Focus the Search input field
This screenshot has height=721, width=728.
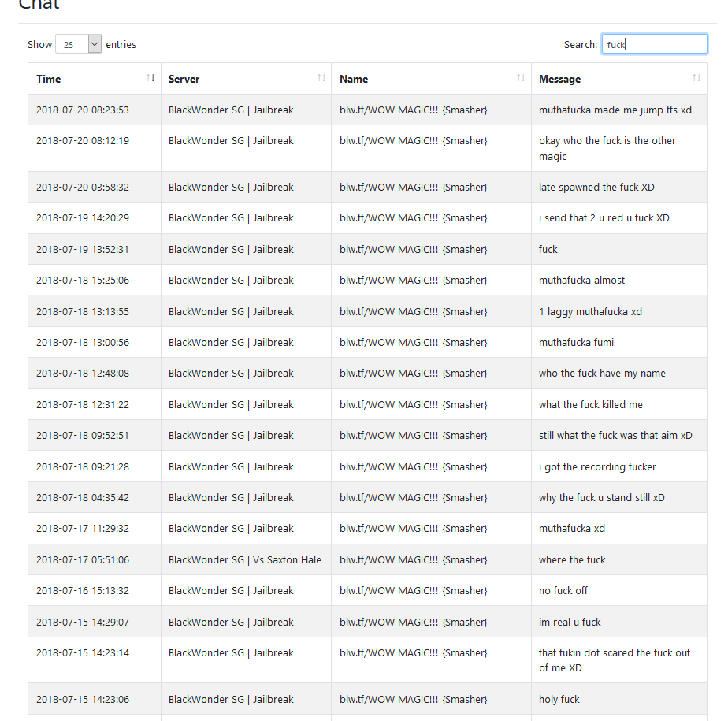654,44
